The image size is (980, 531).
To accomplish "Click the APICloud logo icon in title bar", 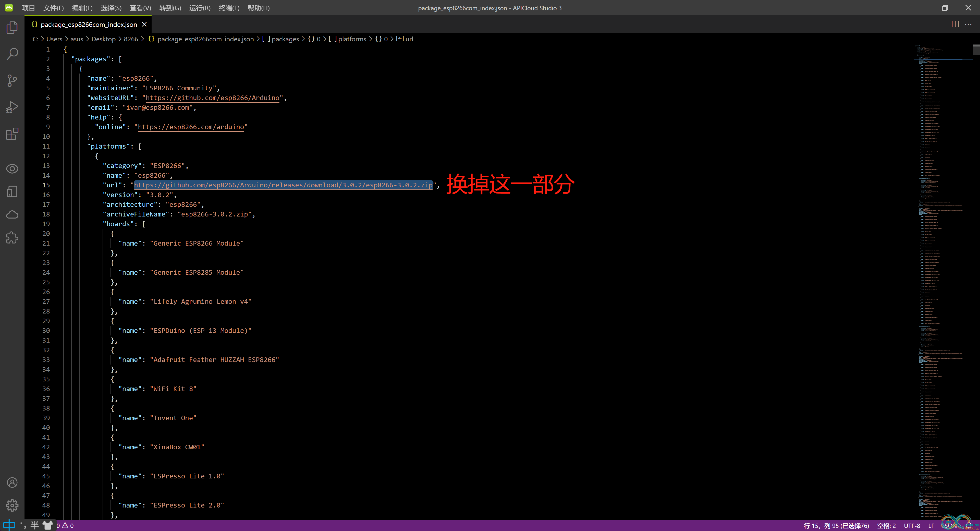I will (x=9, y=8).
